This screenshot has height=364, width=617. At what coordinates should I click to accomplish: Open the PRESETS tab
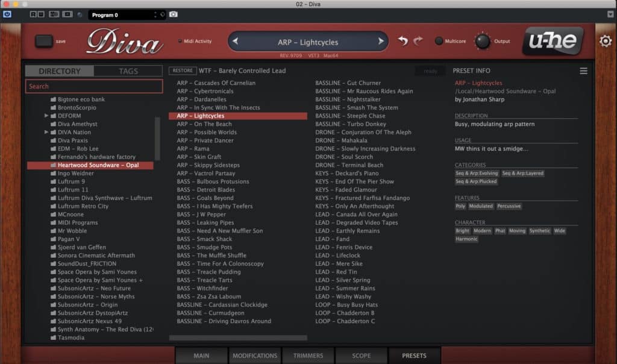tap(414, 356)
